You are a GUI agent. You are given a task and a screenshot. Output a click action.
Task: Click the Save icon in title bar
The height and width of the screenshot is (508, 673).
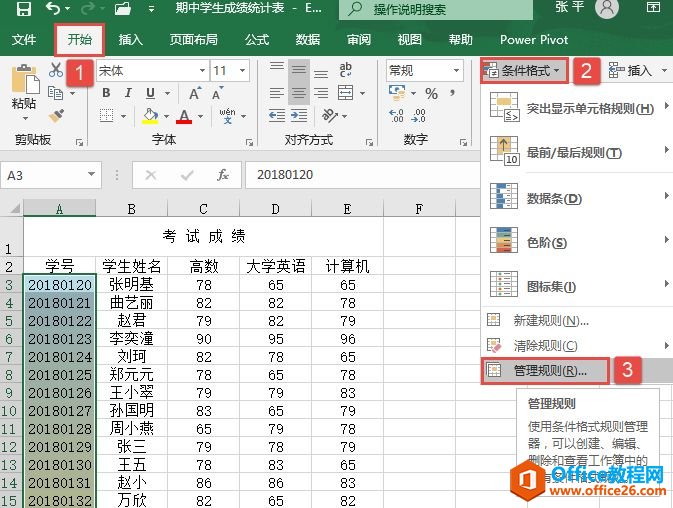point(23,9)
